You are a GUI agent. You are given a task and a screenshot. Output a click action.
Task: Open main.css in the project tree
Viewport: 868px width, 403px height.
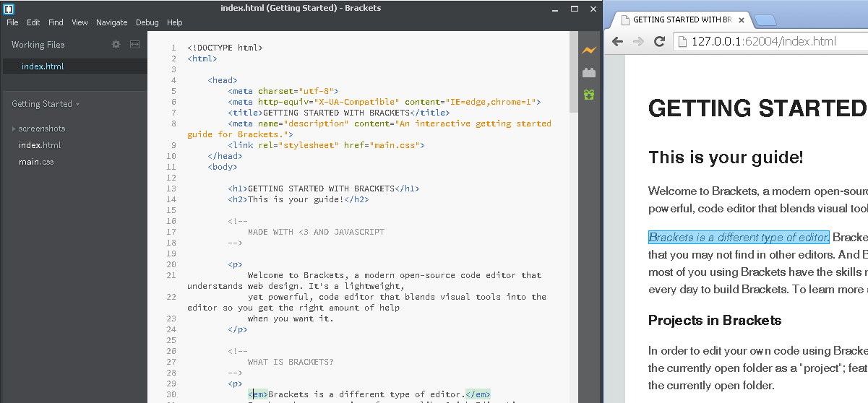[x=36, y=162]
